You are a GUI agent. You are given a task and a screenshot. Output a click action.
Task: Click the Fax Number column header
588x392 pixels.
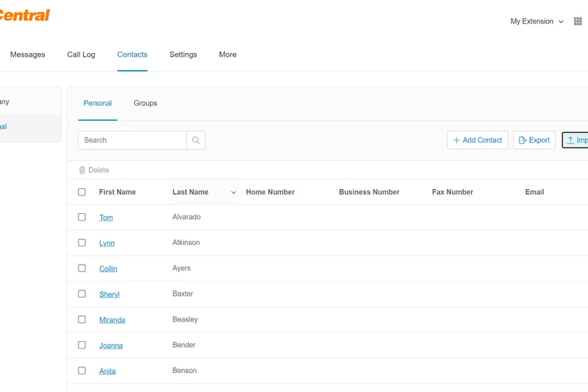click(x=452, y=192)
